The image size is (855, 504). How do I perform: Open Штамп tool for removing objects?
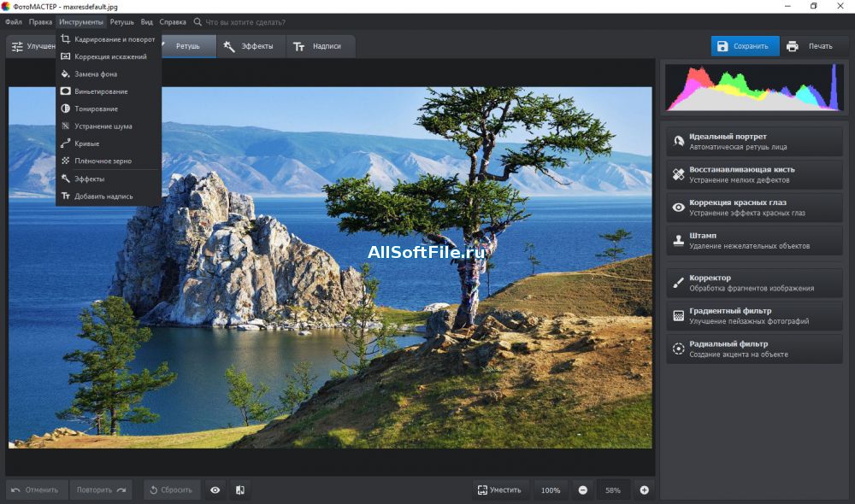[x=754, y=240]
